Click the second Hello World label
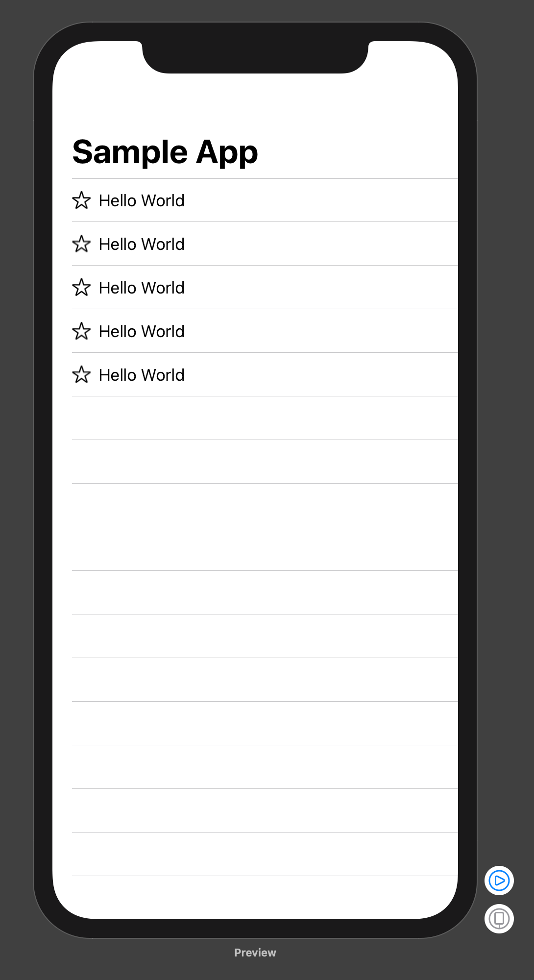Viewport: 534px width, 980px height. 142,245
